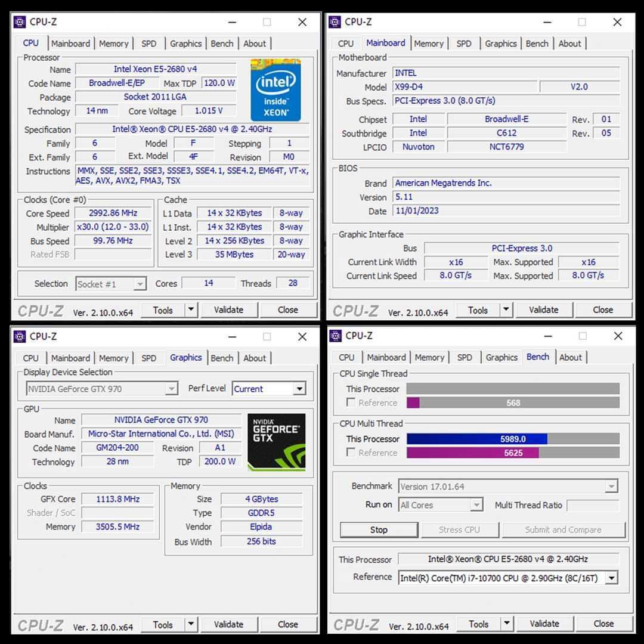Click empty Multi Thread Ratio field

pos(592,505)
